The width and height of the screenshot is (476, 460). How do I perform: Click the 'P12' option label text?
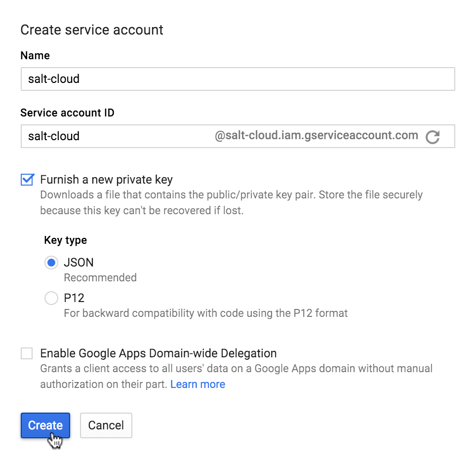[74, 298]
